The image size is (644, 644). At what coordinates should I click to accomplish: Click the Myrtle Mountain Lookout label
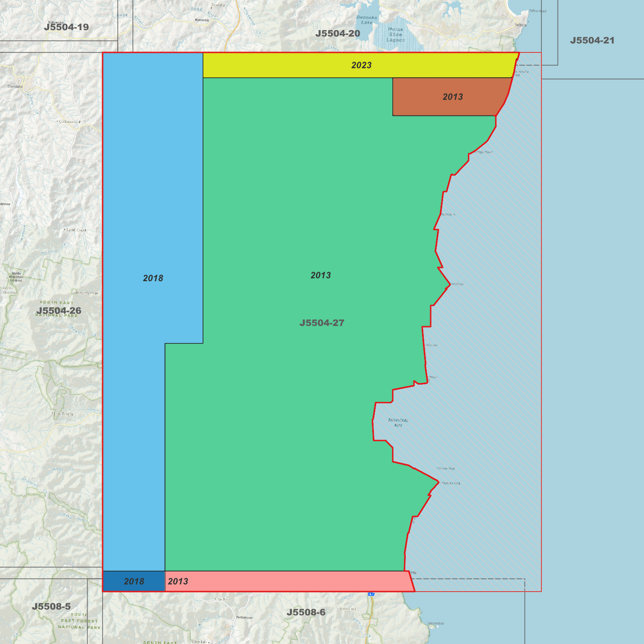[16, 277]
